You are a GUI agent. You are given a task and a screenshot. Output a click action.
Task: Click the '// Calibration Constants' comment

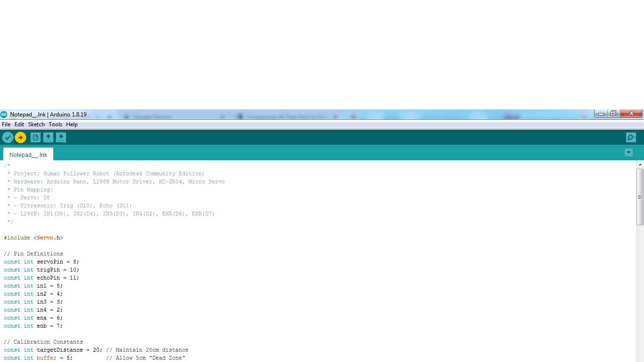point(43,342)
